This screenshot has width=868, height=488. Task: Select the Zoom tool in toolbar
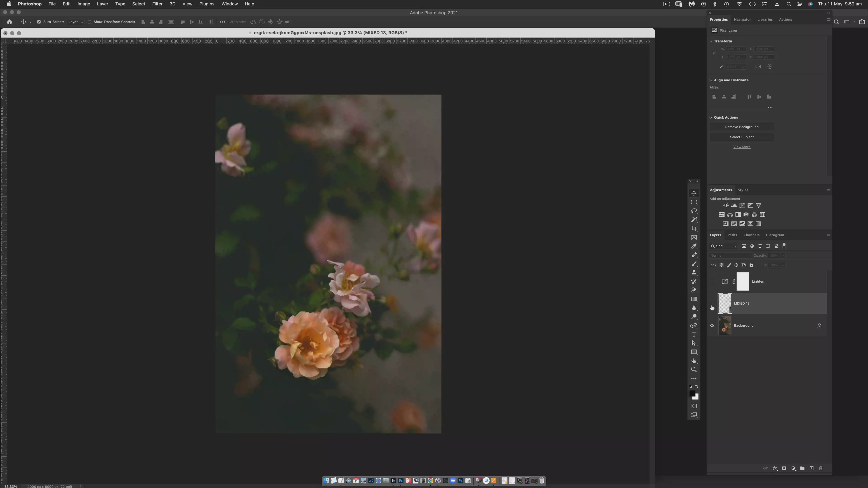pyautogui.click(x=694, y=369)
